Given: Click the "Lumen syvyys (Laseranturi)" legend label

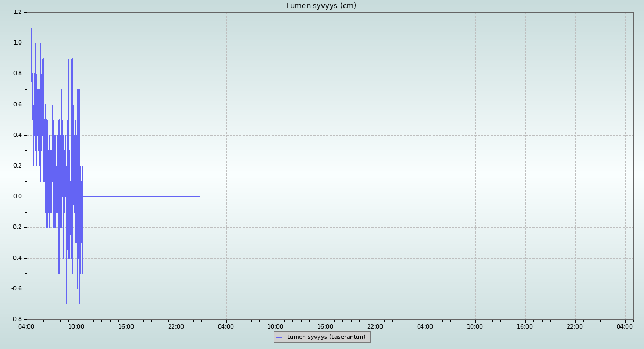Looking at the screenshot, I should 326,337.
